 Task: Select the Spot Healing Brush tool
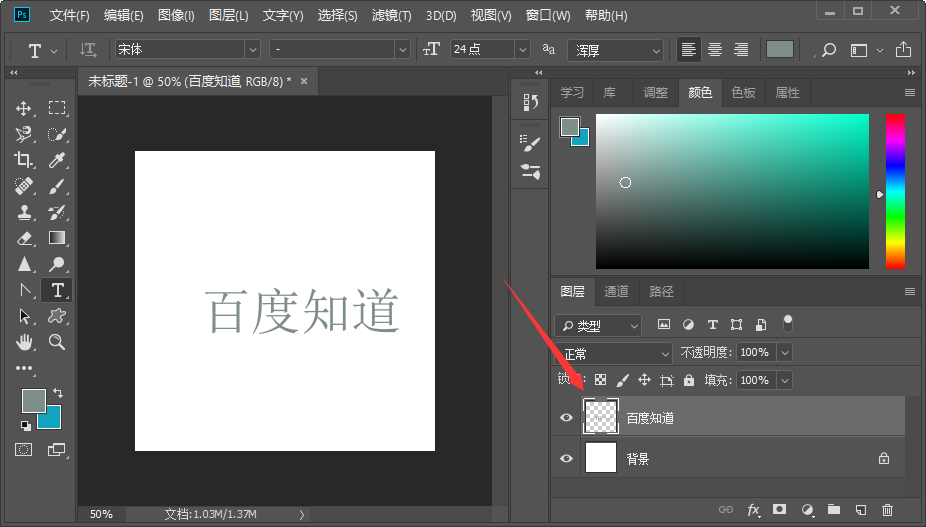click(24, 186)
